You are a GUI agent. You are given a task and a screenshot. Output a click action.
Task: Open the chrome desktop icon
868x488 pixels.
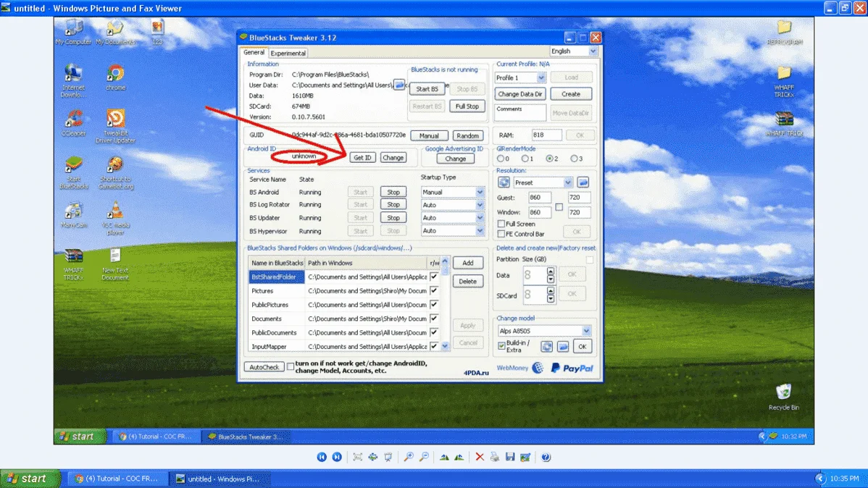(x=116, y=77)
